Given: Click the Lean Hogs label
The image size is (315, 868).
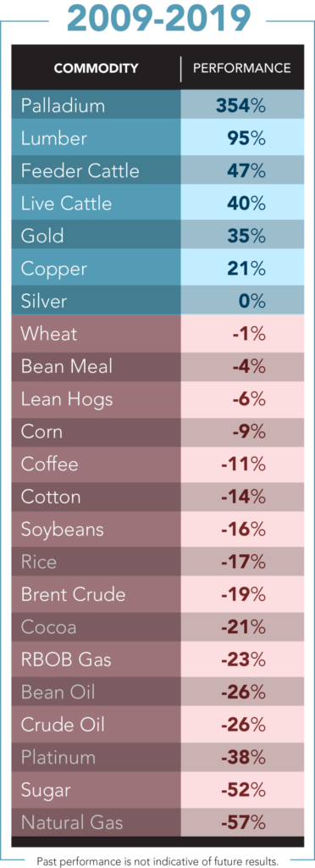Looking at the screenshot, I should tap(66, 398).
